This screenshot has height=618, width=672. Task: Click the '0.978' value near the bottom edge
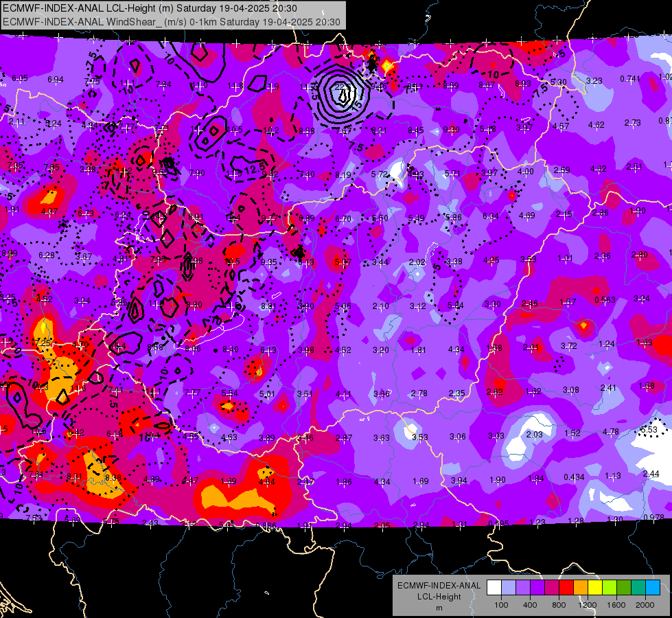[x=654, y=517]
